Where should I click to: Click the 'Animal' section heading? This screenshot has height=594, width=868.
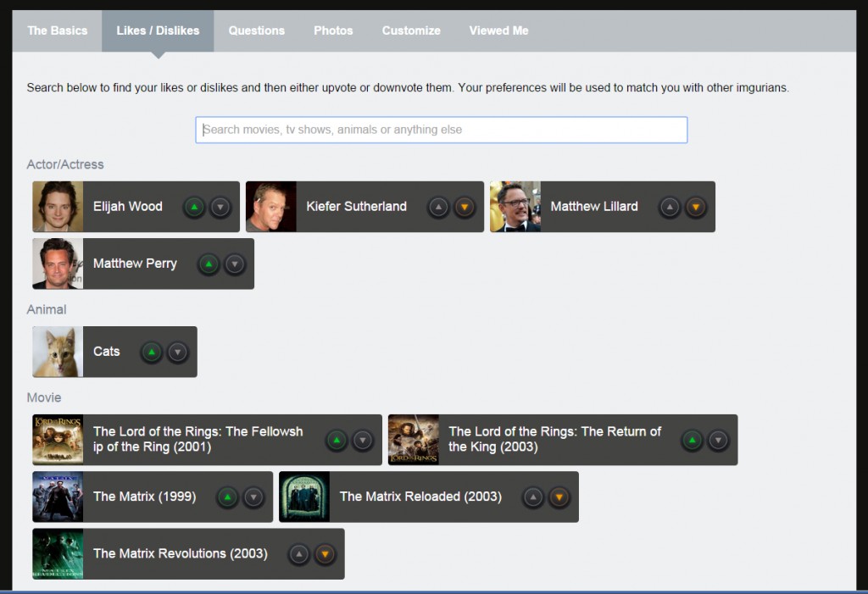coord(47,309)
